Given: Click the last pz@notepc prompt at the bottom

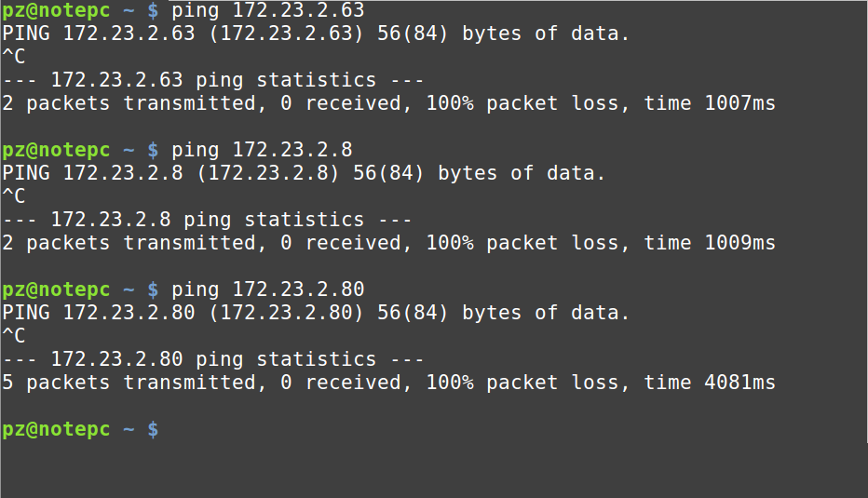Looking at the screenshot, I should click(56, 429).
